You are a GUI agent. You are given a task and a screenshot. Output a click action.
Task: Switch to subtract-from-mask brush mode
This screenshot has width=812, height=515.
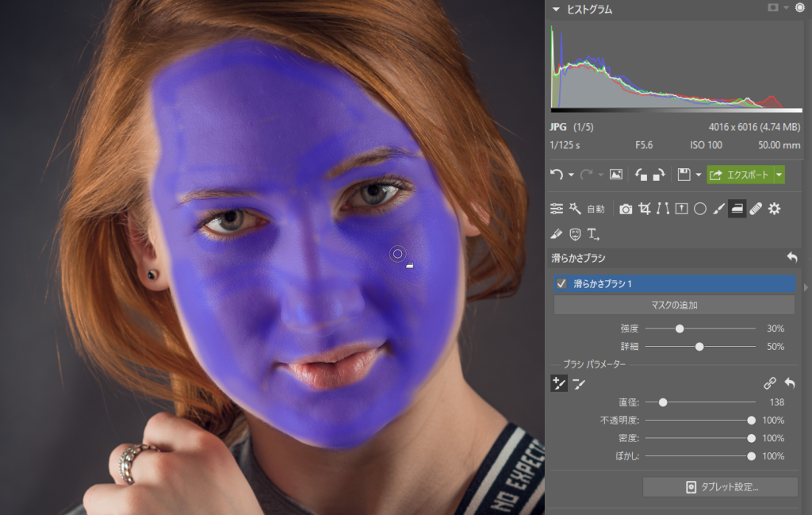pyautogui.click(x=578, y=383)
